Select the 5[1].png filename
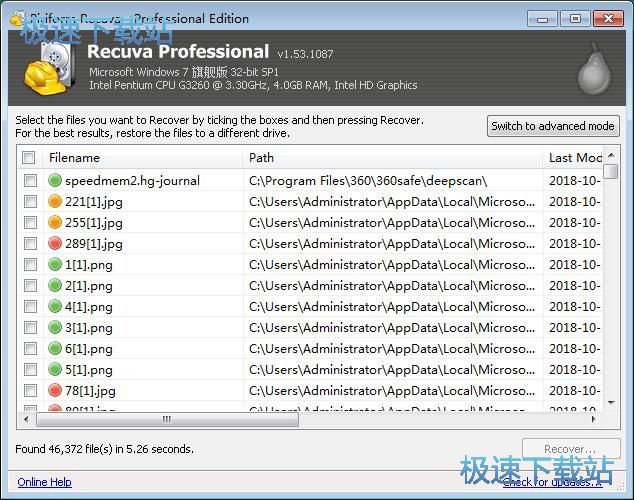Image resolution: width=634 pixels, height=500 pixels. [89, 370]
